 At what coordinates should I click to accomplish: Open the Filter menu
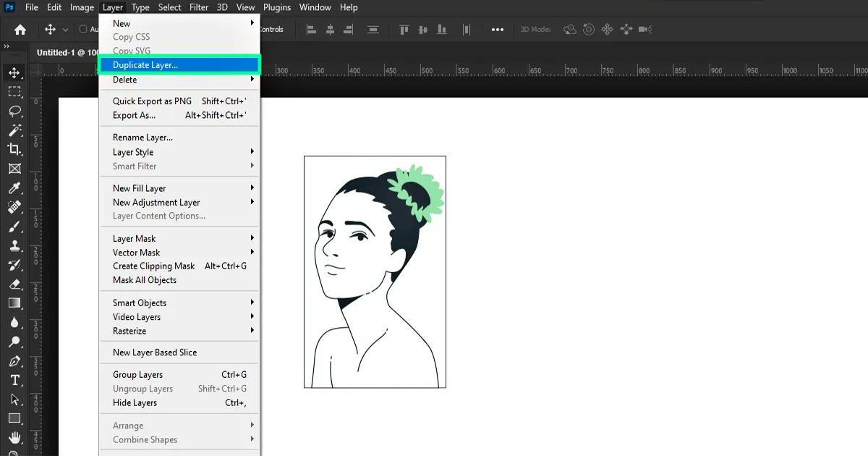tap(199, 7)
